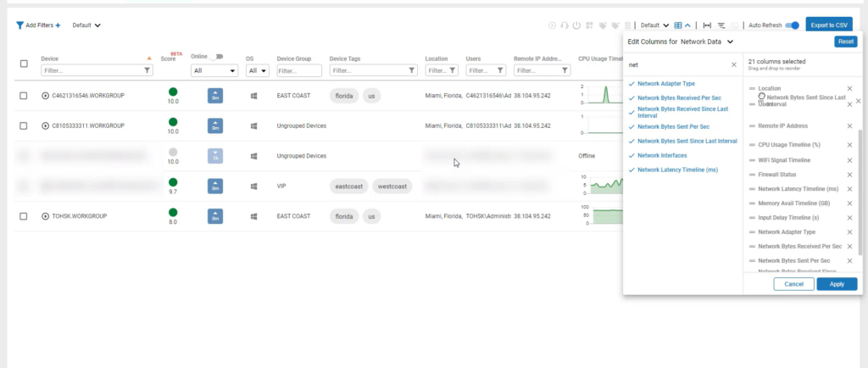
Task: Click the Device filter input field
Action: (92, 71)
